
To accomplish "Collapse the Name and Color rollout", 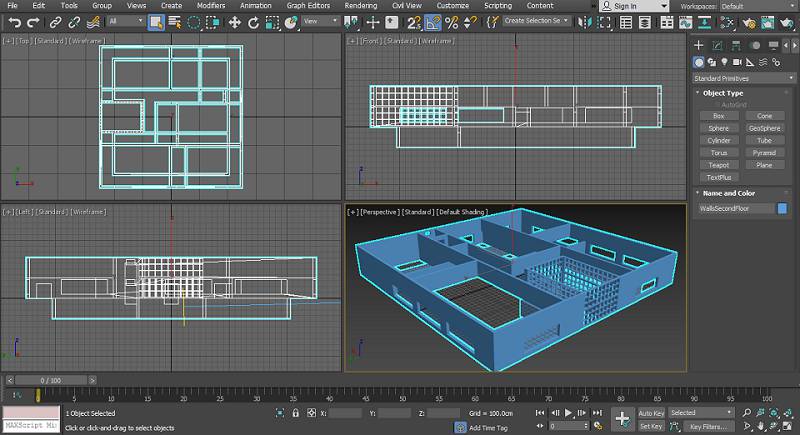I will pyautogui.click(x=729, y=193).
